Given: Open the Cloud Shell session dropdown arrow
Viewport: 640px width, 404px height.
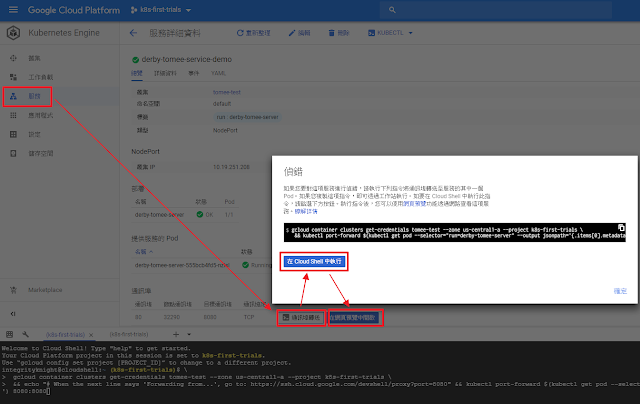Looking at the screenshot, I should pos(189,334).
